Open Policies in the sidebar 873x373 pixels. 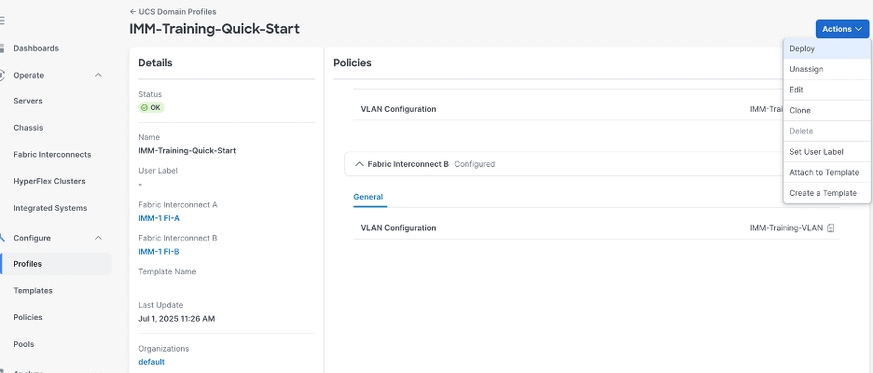tap(28, 317)
